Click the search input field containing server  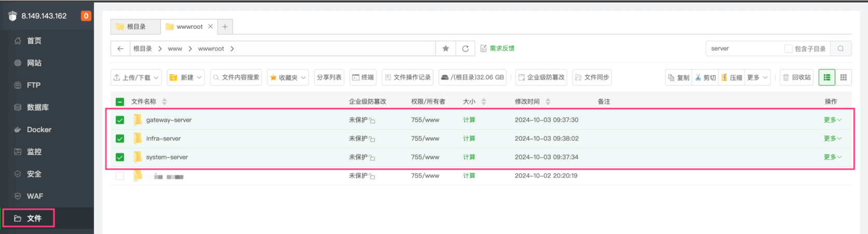pos(744,49)
